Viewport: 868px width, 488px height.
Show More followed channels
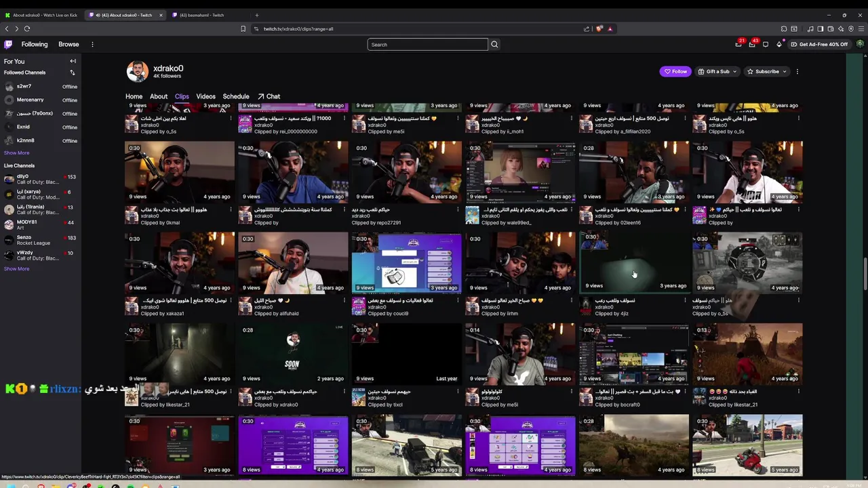tap(16, 152)
